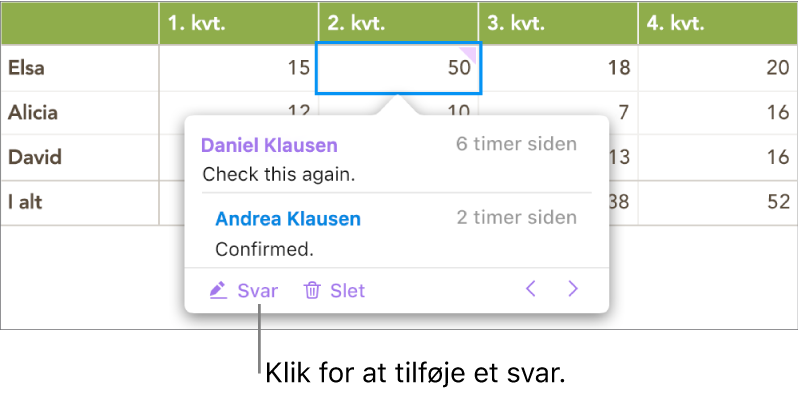Viewport: 798px width, 394px height.
Task: Click the purple comment marker in cell corner
Action: pyautogui.click(x=471, y=53)
